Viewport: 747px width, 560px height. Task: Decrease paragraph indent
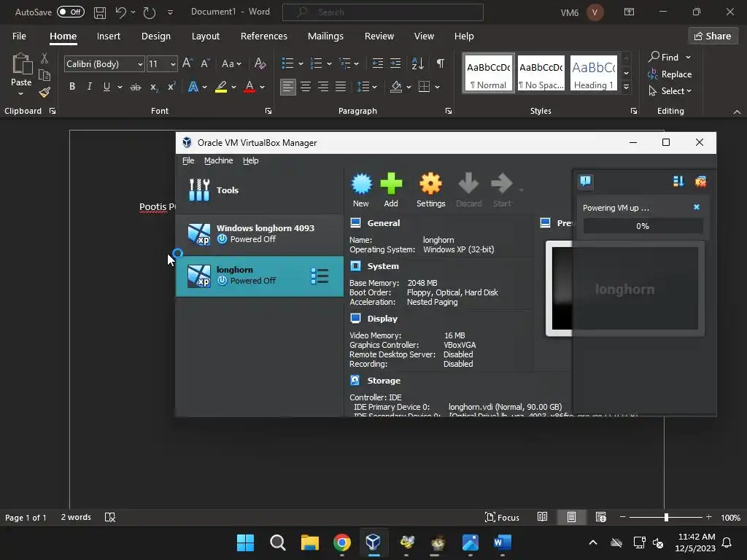(378, 63)
